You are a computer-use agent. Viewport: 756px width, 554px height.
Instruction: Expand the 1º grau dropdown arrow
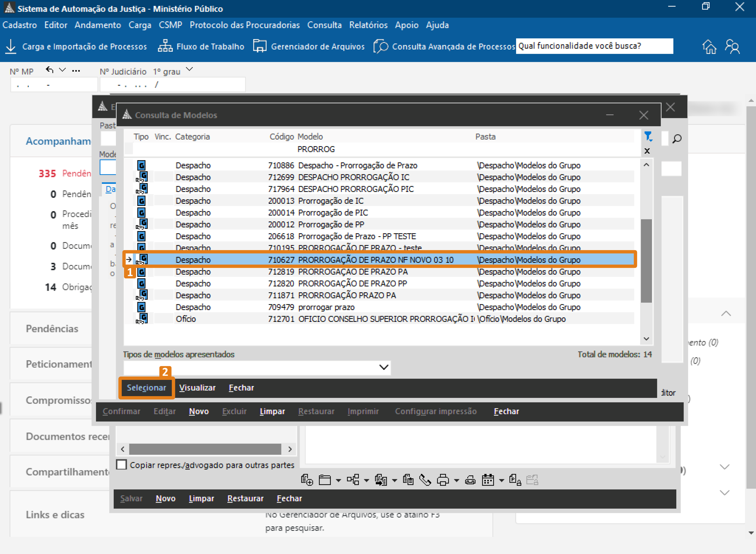[x=189, y=69]
